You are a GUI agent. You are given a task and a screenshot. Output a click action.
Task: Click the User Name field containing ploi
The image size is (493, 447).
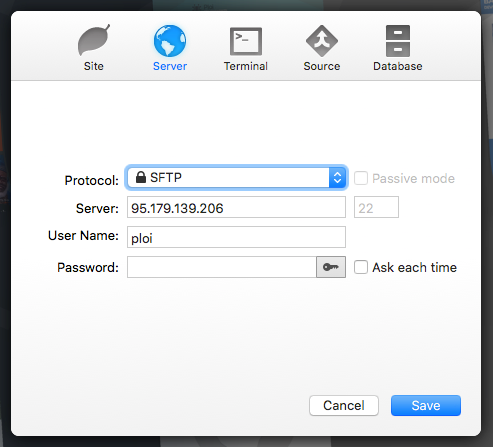click(236, 237)
